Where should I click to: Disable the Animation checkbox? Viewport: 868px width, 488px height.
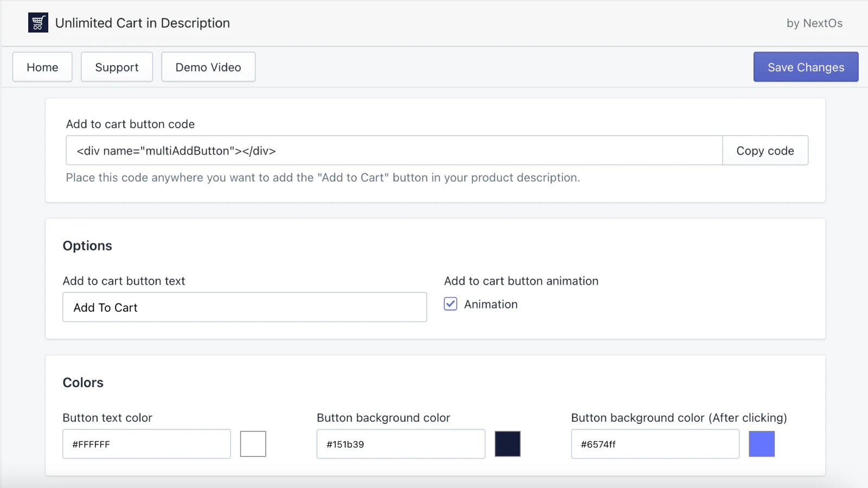coord(450,304)
